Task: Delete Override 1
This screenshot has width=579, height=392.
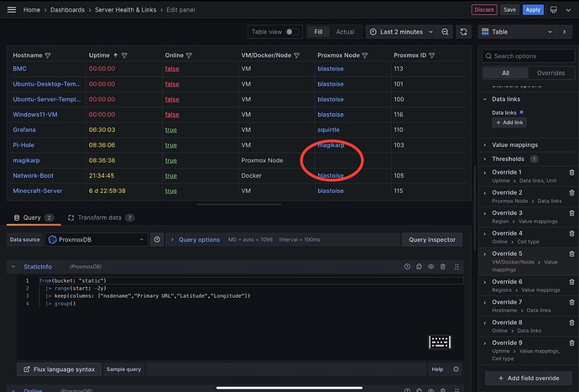Action: (571, 172)
